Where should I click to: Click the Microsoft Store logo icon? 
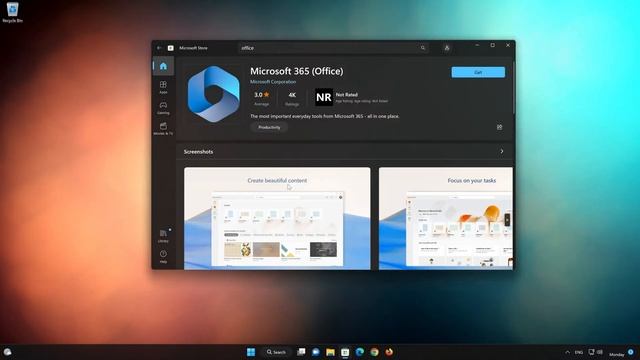(x=171, y=48)
